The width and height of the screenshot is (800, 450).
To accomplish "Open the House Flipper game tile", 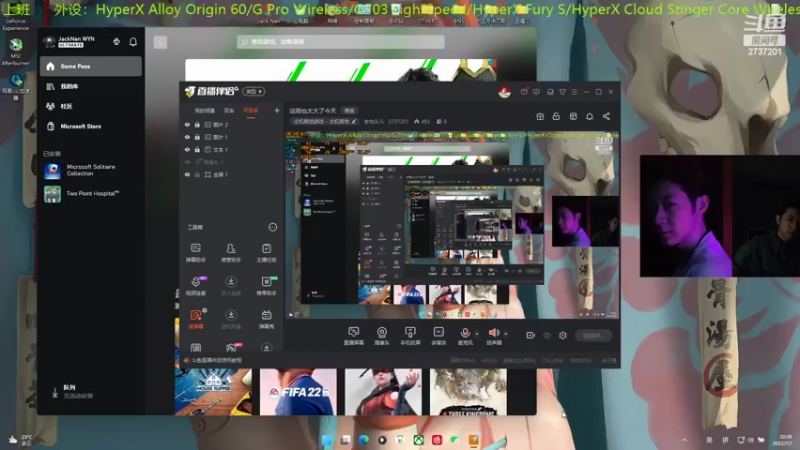I will [x=213, y=392].
